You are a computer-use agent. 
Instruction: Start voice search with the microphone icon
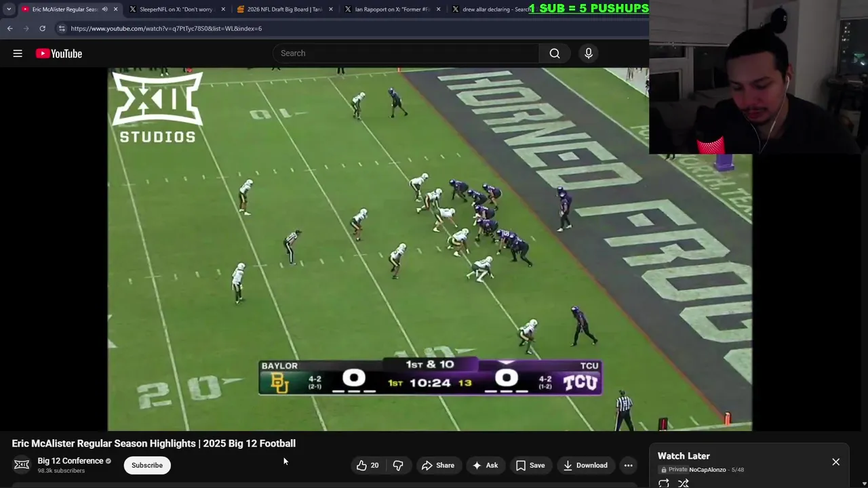(589, 54)
